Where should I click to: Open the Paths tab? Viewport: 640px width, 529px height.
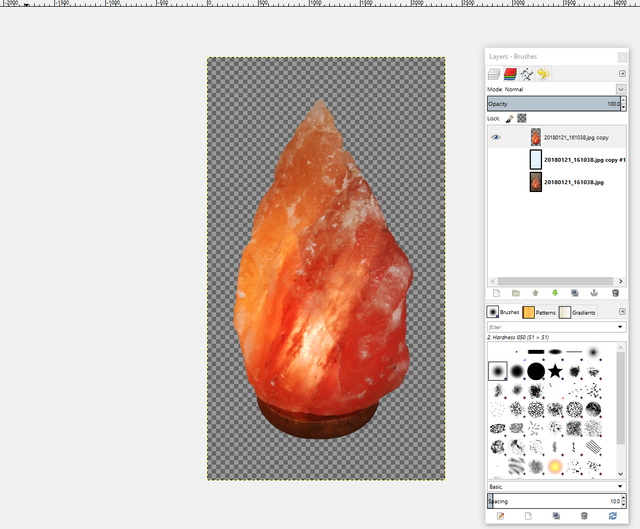[527, 74]
